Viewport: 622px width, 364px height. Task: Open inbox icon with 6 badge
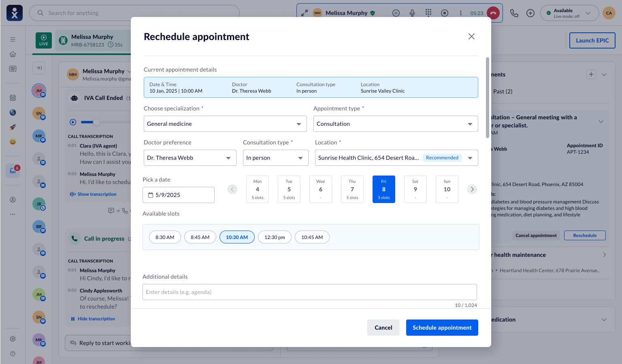pyautogui.click(x=13, y=170)
